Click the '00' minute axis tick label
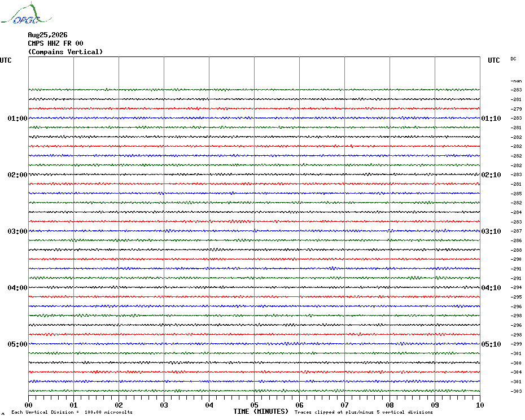Screen dimensions: 525x420 (28, 405)
